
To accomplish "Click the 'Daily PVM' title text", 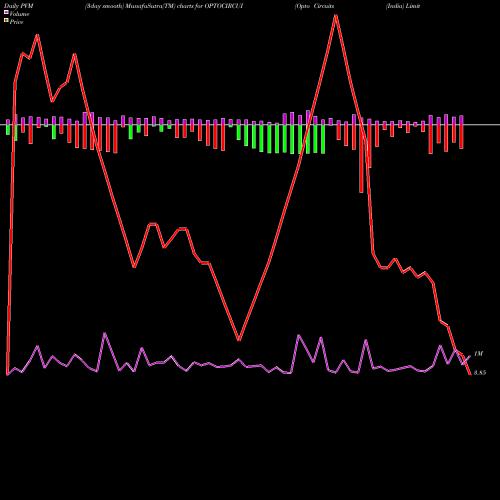I will click(20, 6).
